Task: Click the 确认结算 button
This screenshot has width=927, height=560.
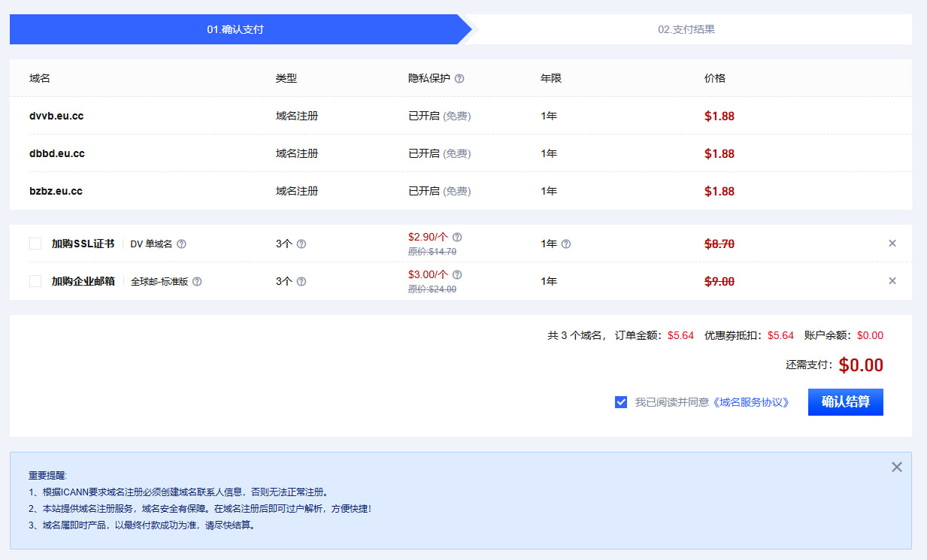Action: point(846,402)
